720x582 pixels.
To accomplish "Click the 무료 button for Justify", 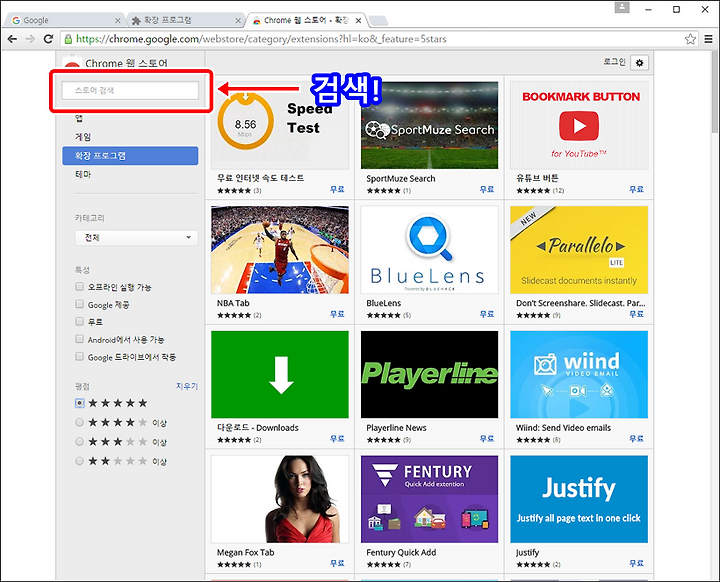I will click(636, 563).
